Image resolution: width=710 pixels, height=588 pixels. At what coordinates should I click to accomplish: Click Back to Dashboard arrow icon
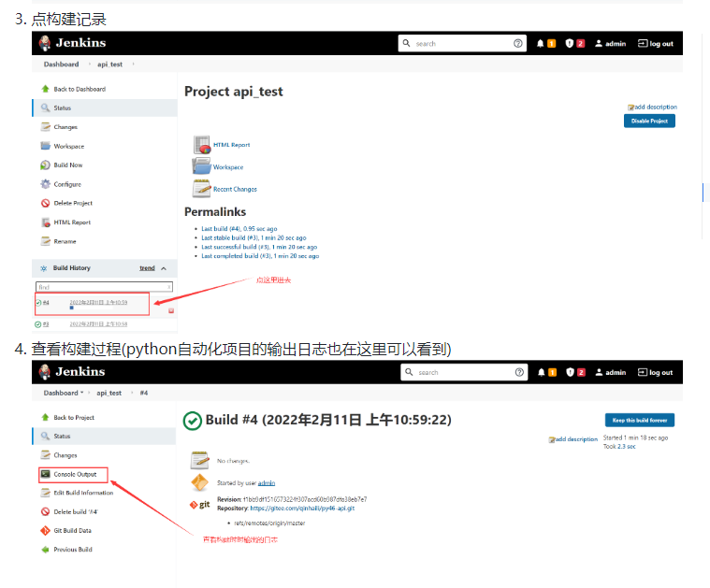[x=45, y=89]
